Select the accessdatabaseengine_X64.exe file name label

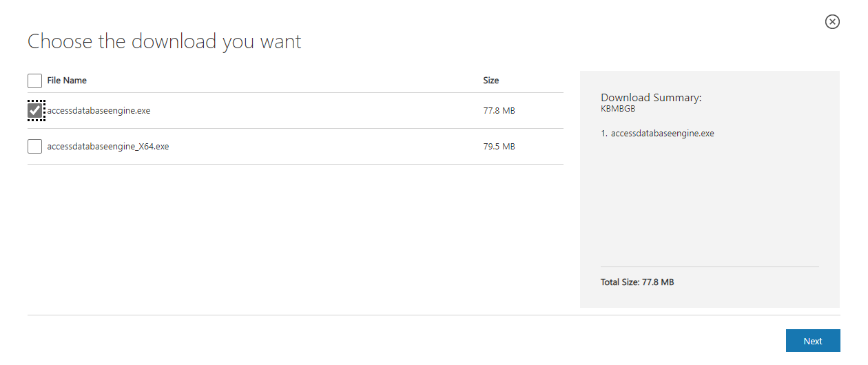click(x=108, y=146)
